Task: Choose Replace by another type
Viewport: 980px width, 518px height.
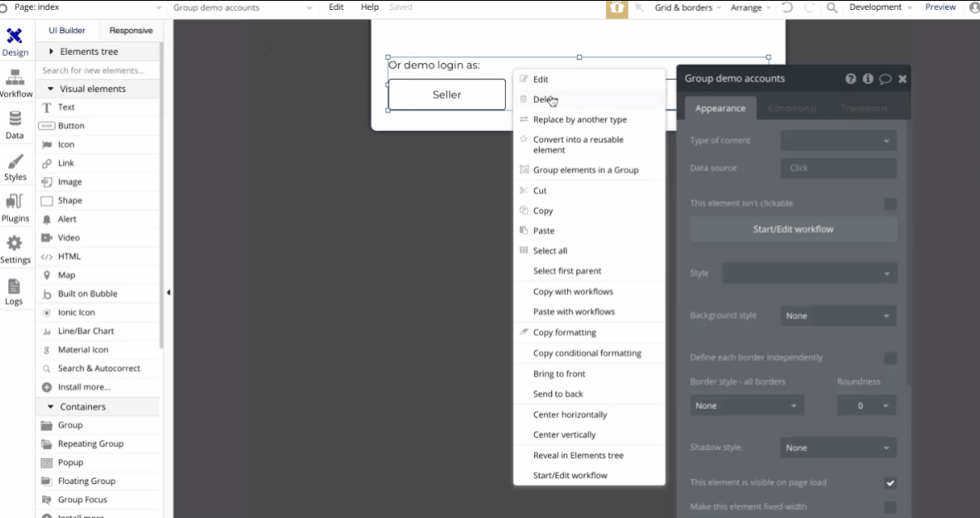Action: point(589,119)
